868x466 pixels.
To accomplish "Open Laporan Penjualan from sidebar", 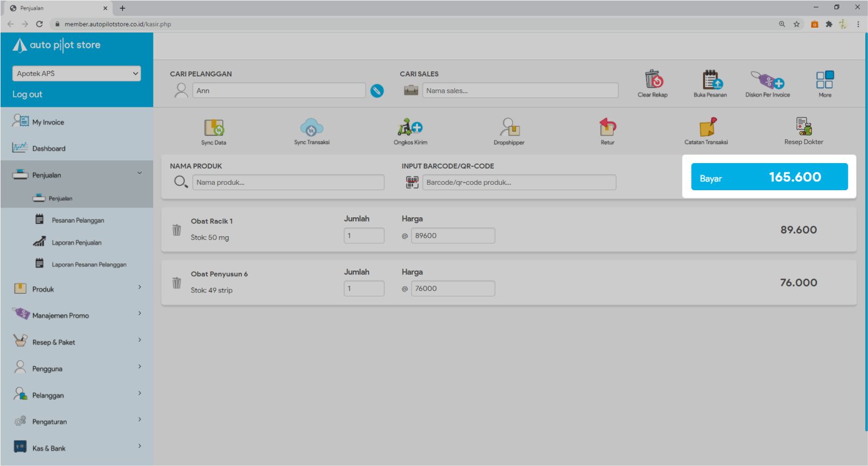I will tap(76, 243).
